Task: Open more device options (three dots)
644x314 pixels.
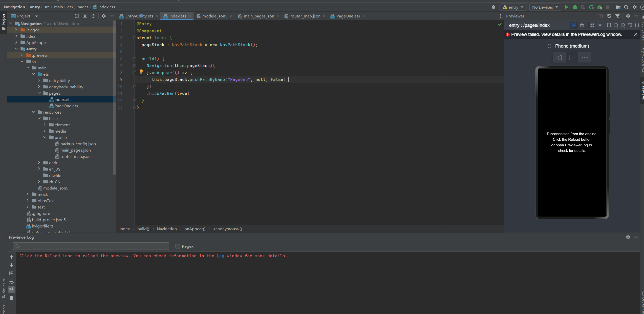Action: click(585, 58)
